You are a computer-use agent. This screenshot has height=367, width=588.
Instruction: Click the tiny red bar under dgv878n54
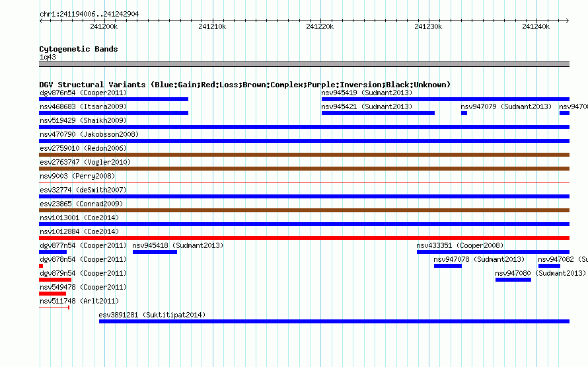click(x=41, y=266)
